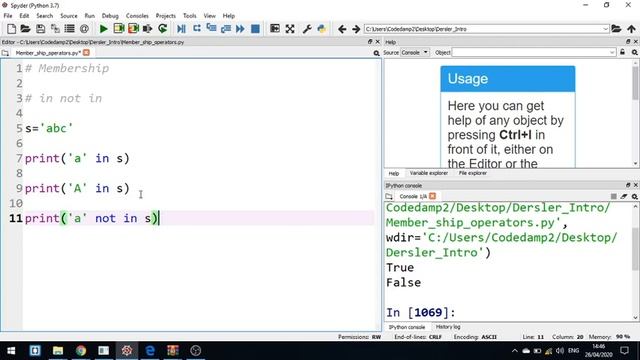The image size is (640, 360).
Task: Open the Edit menu
Action: 24,16
